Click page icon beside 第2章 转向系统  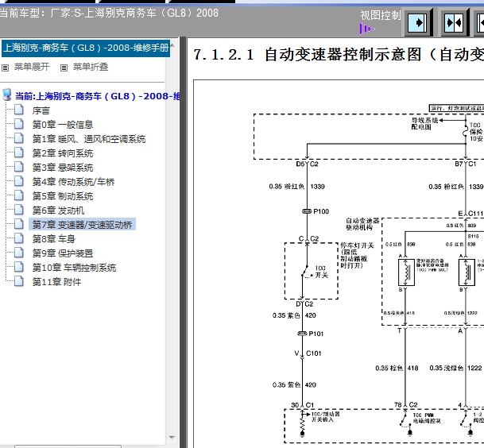click(x=19, y=153)
